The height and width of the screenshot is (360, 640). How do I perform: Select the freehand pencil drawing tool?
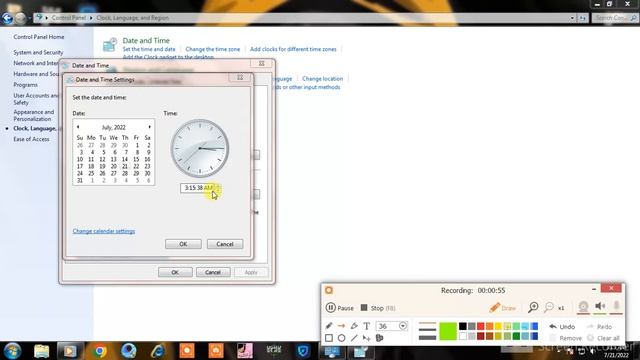(x=329, y=326)
